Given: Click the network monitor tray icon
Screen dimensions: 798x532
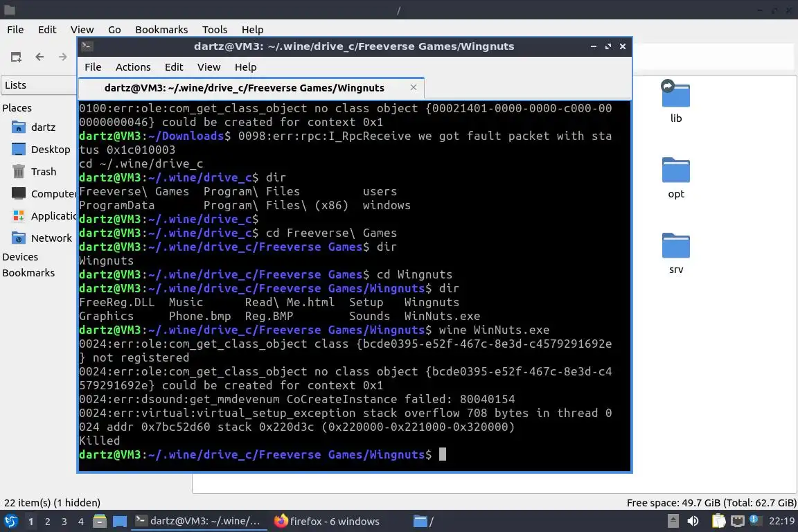Looking at the screenshot, I should tap(737, 521).
